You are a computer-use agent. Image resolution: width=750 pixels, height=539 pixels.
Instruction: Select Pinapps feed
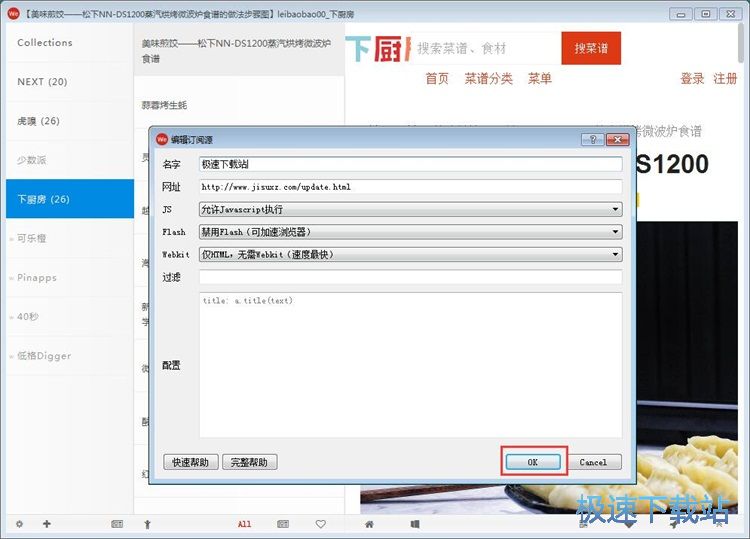coord(70,277)
